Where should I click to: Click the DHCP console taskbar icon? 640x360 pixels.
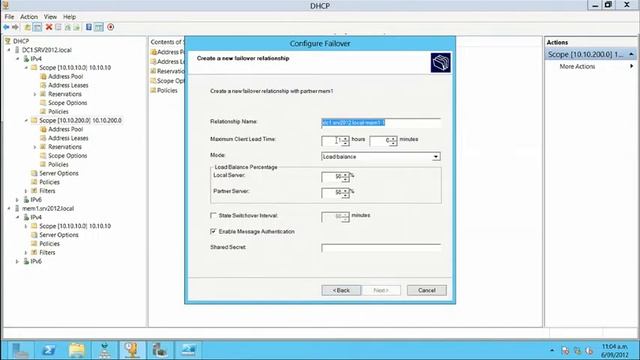132,350
